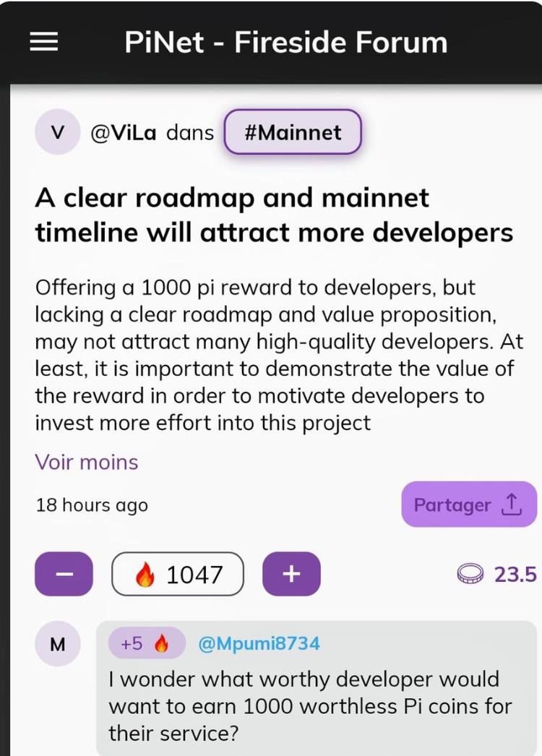542x756 pixels.
Task: Open the @ViLa user profile link
Action: click(x=124, y=132)
